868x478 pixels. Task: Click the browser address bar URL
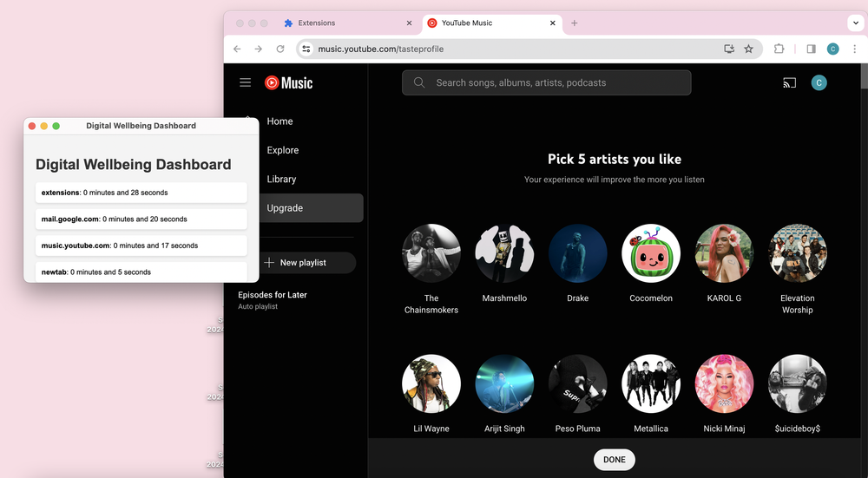380,49
